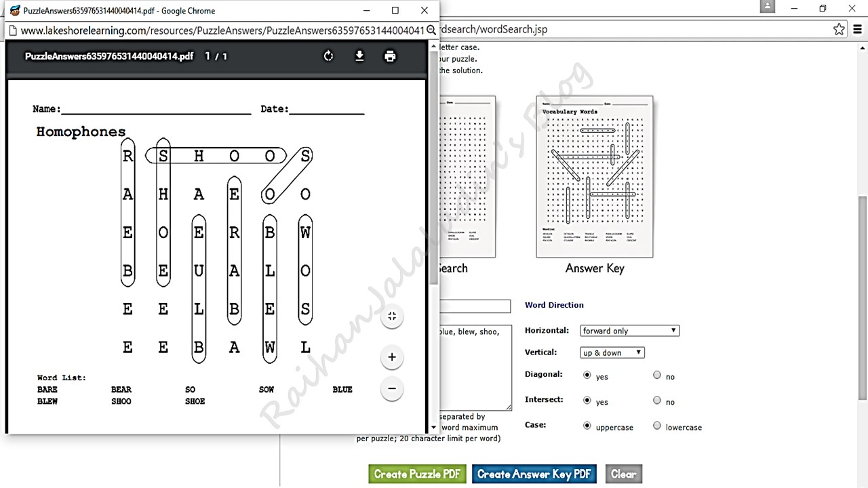The image size is (868, 488).
Task: Open the Word Search sample thumbnail
Action: coord(468,176)
